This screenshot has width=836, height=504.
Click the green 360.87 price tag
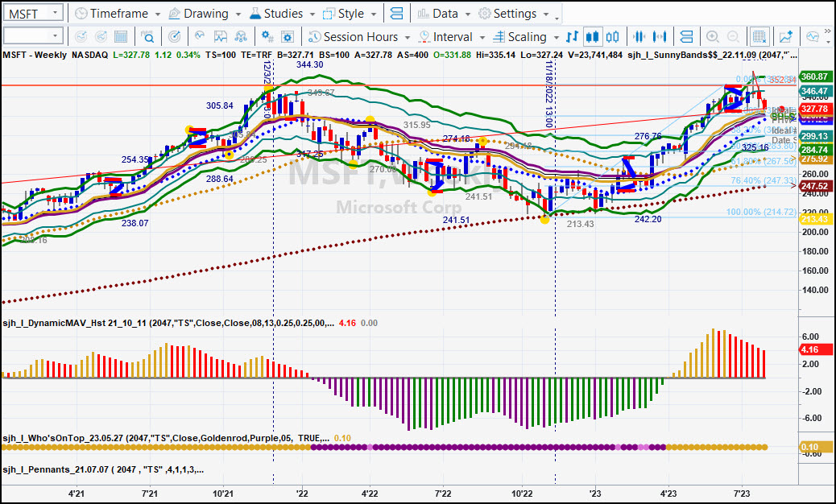(815, 76)
